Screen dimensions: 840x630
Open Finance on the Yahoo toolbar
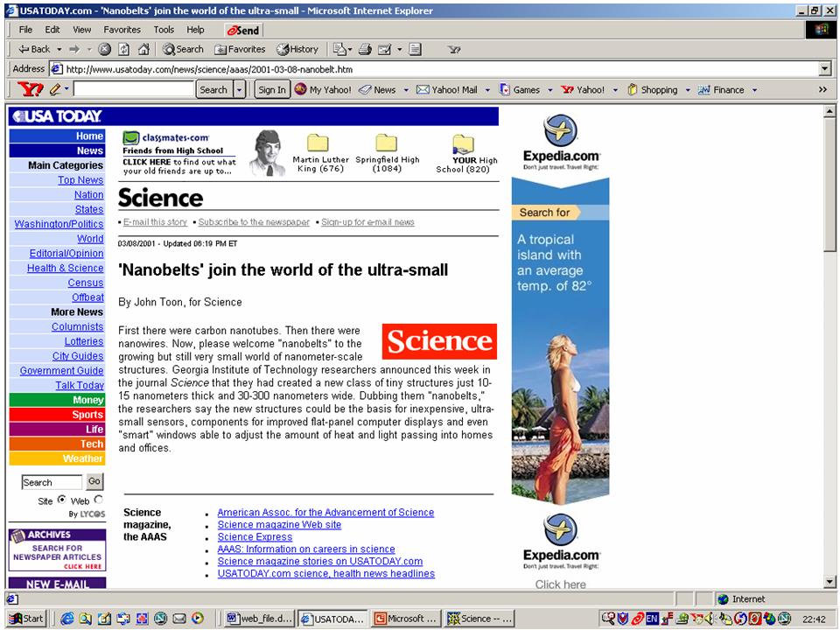[721, 89]
